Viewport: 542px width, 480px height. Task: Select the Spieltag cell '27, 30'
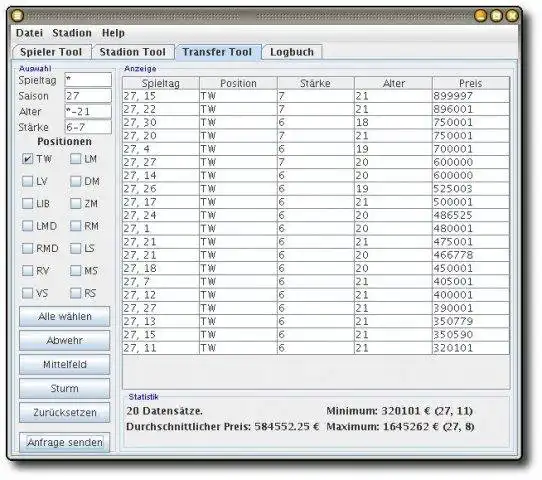pyautogui.click(x=161, y=122)
